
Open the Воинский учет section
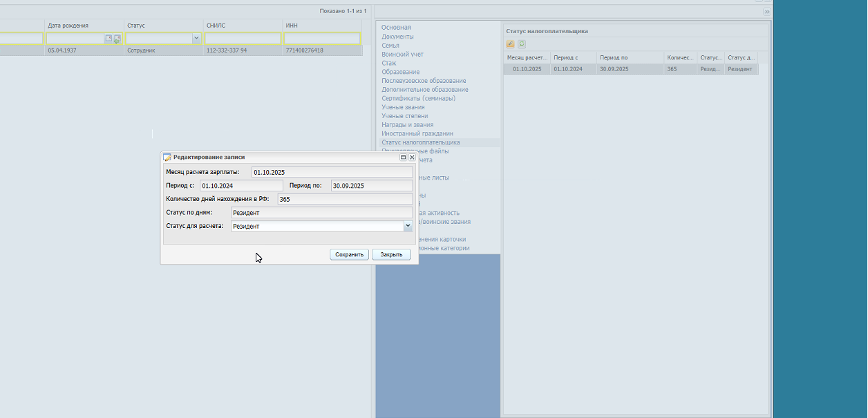pyautogui.click(x=403, y=54)
